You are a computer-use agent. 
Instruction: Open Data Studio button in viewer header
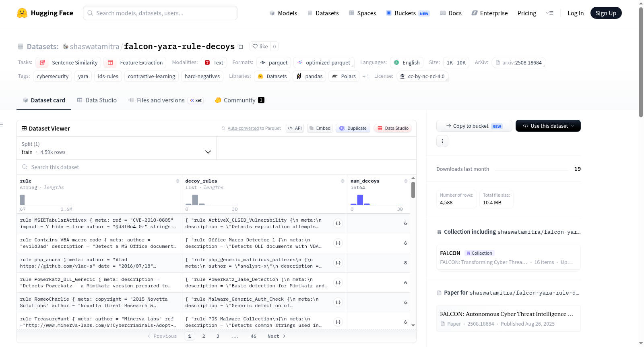tap(393, 128)
